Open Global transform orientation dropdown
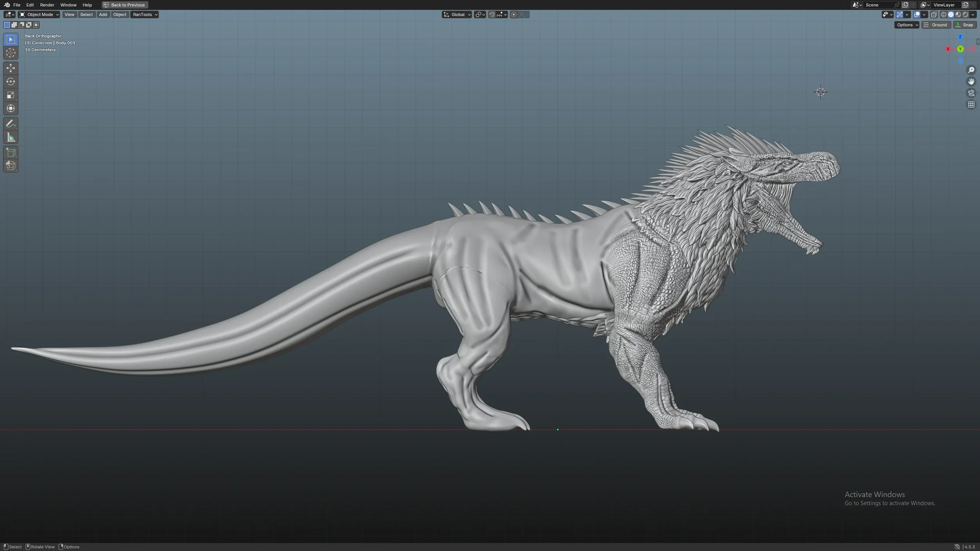Viewport: 980px width, 551px height. pos(457,14)
